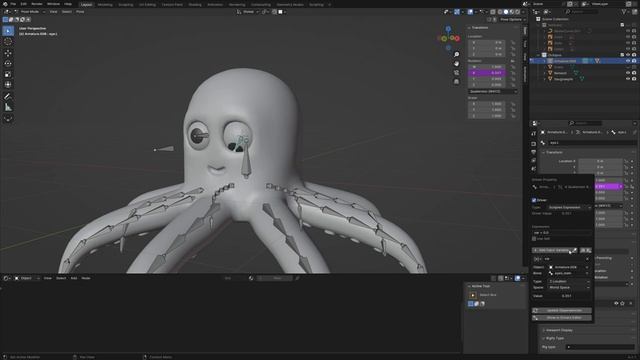Toggle camera view icon in viewport

pyautogui.click(x=456, y=73)
